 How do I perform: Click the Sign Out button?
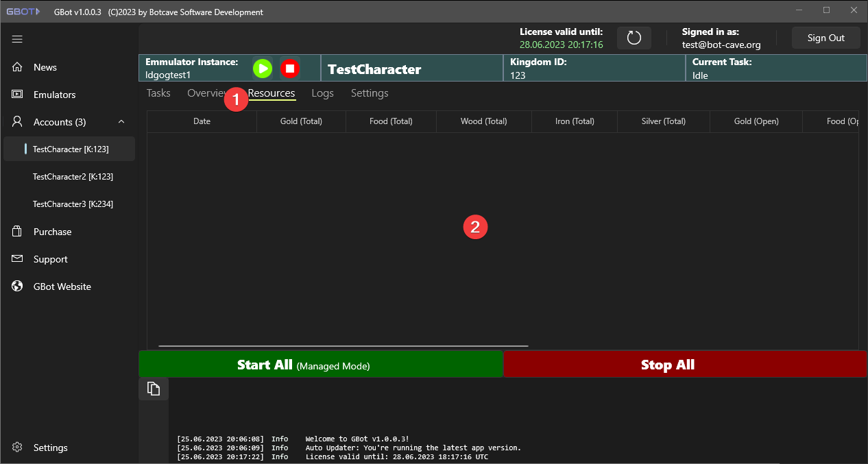pos(825,38)
